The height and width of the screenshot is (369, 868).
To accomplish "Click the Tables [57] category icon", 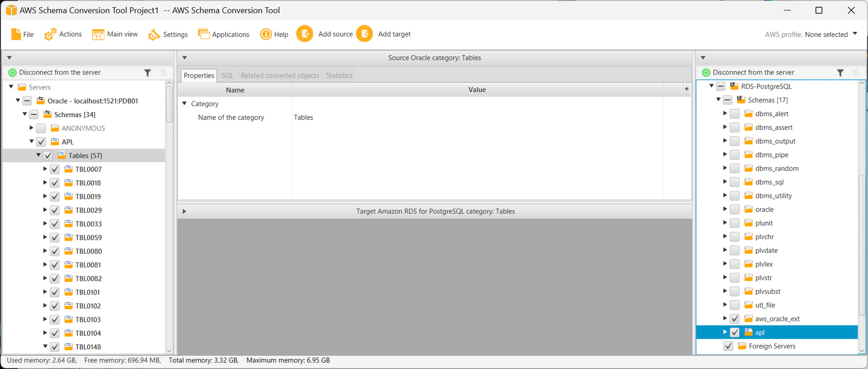I will coord(62,155).
